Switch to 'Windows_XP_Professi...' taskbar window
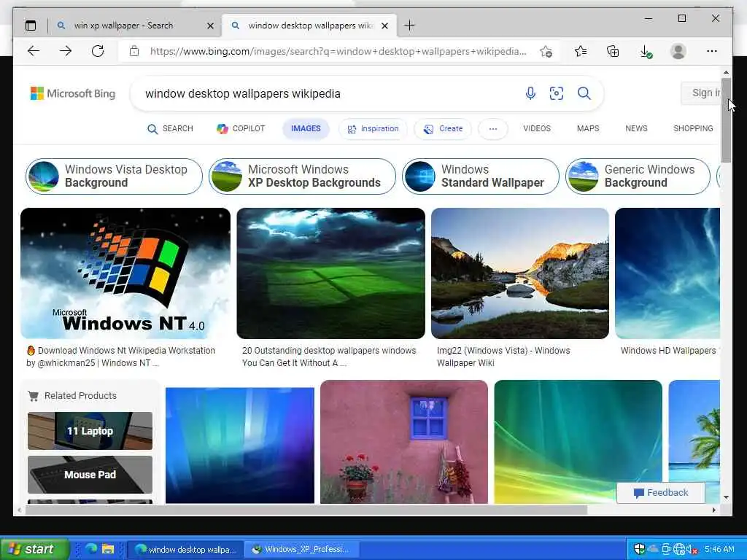Image resolution: width=747 pixels, height=560 pixels. (301, 550)
